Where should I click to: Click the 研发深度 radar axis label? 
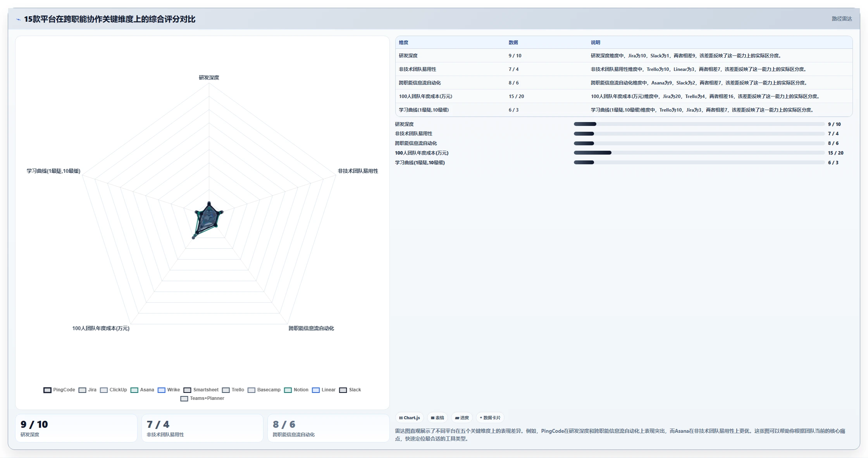coord(209,77)
